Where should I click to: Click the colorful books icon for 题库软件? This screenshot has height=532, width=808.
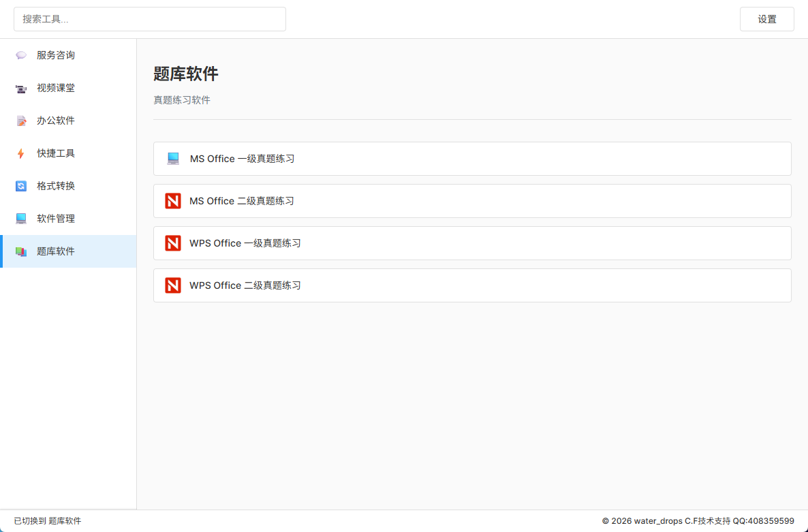(21, 251)
